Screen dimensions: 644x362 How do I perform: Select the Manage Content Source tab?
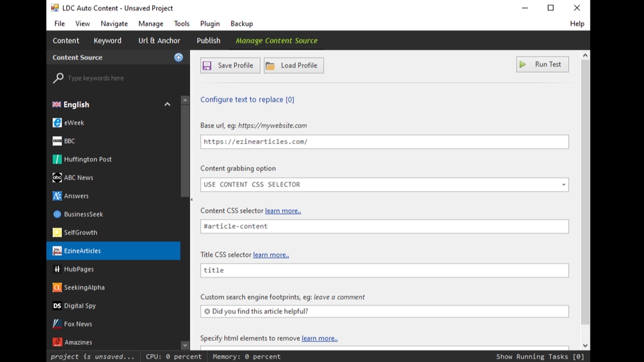pos(276,41)
